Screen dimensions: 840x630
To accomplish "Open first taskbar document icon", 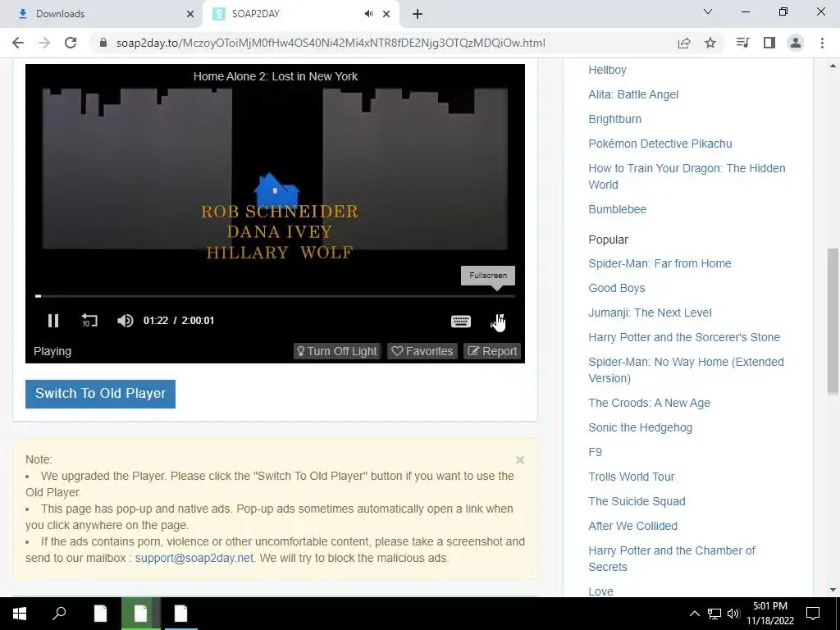I will pyautogui.click(x=100, y=614).
